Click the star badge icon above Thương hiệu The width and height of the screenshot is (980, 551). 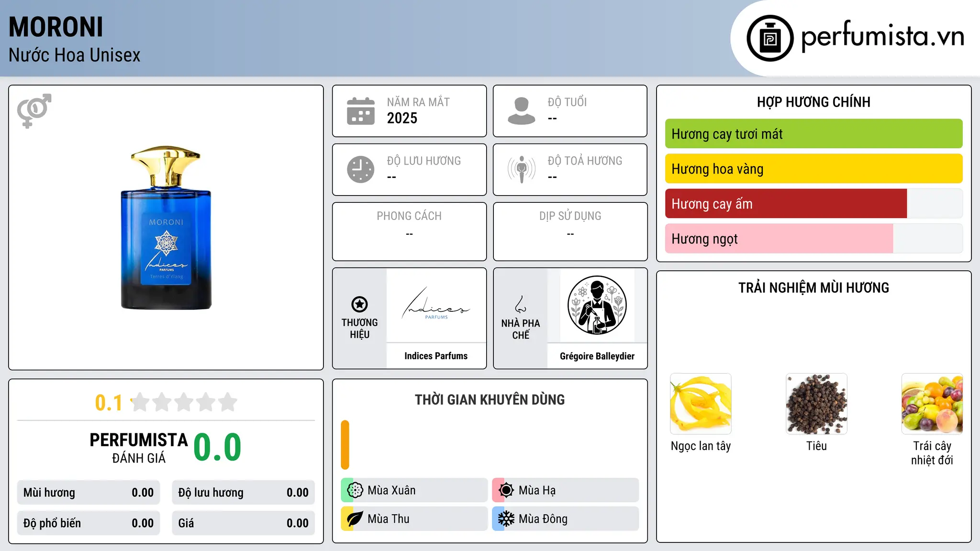click(x=359, y=304)
